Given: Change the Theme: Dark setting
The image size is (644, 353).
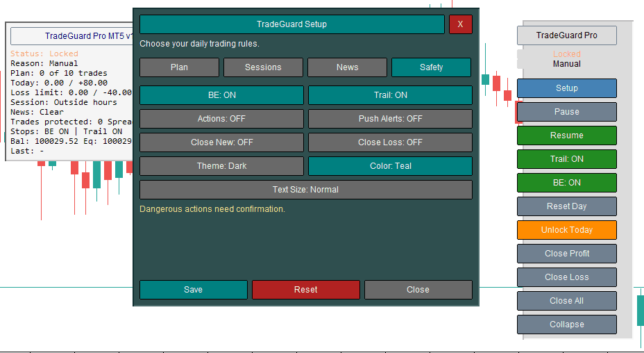Looking at the screenshot, I should tap(222, 166).
